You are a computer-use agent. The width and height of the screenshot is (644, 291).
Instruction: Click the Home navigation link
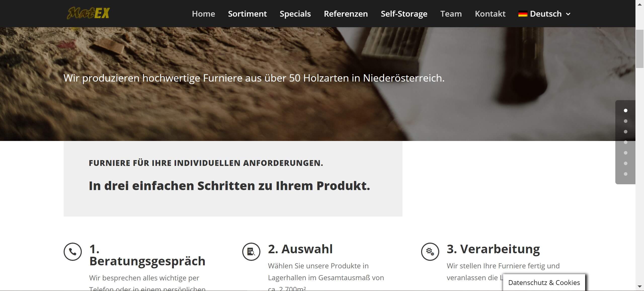click(203, 13)
